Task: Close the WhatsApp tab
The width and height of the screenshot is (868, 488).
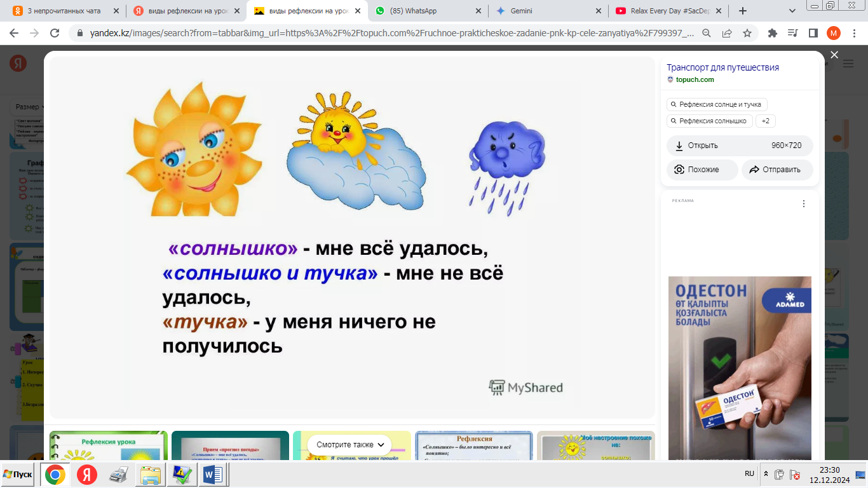Action: click(477, 11)
